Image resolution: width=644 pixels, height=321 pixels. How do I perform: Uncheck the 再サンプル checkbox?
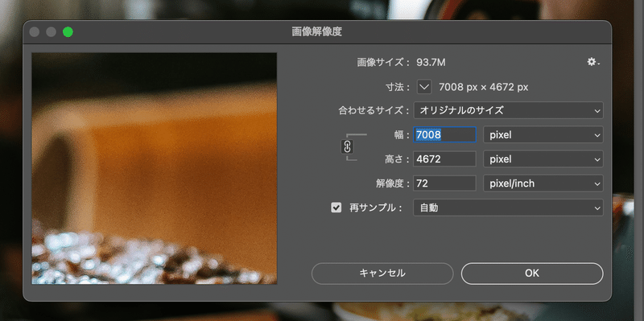(336, 208)
